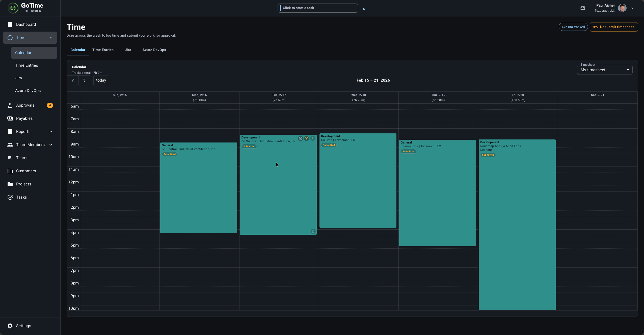This screenshot has height=335, width=644.
Task: Click the split icon on IVI Support entry
Action: click(x=307, y=138)
